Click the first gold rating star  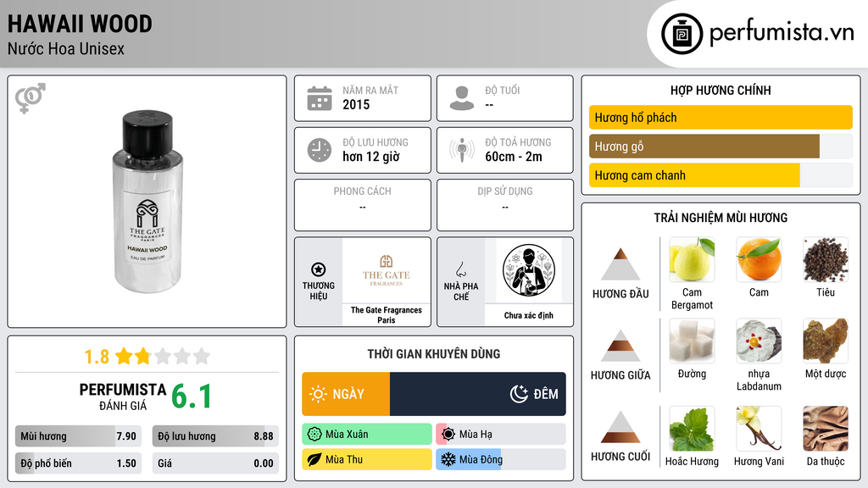point(124,356)
